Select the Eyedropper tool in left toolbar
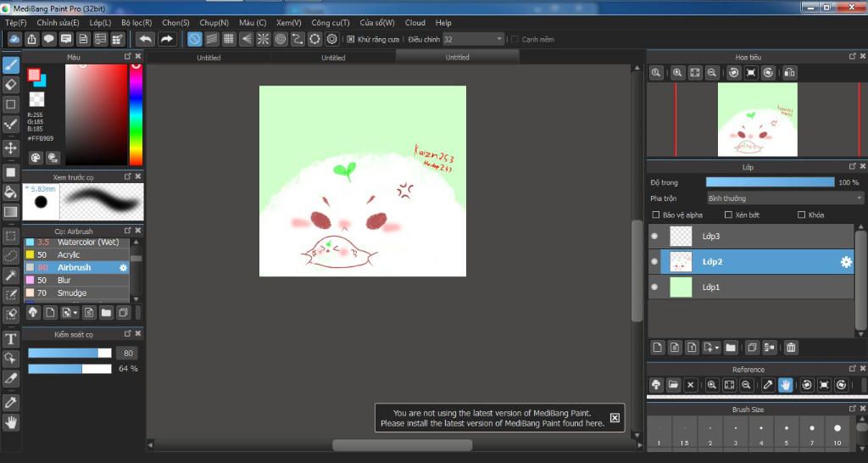868x463 pixels. (x=10, y=403)
